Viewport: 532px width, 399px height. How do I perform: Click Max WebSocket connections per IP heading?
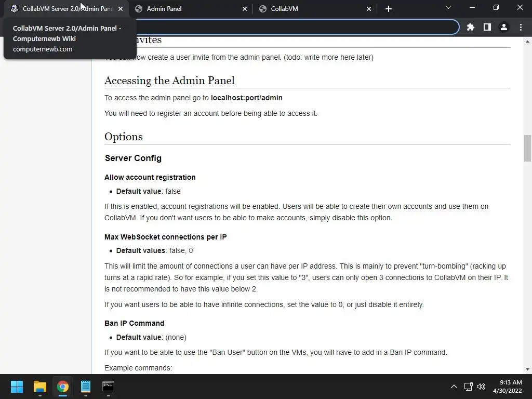tap(166, 237)
